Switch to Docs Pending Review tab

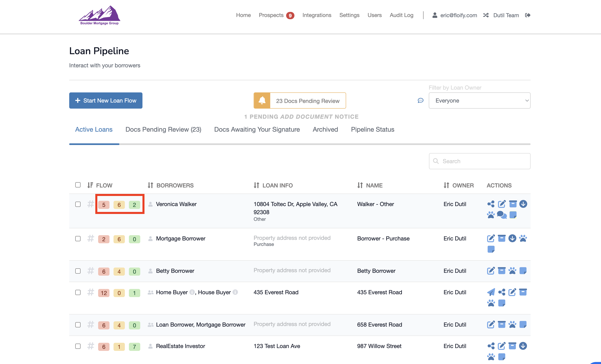163,129
